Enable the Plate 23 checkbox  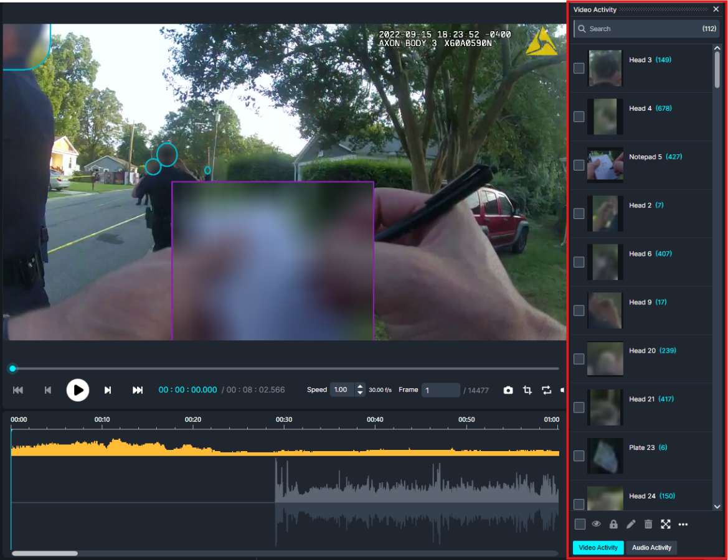[579, 456]
